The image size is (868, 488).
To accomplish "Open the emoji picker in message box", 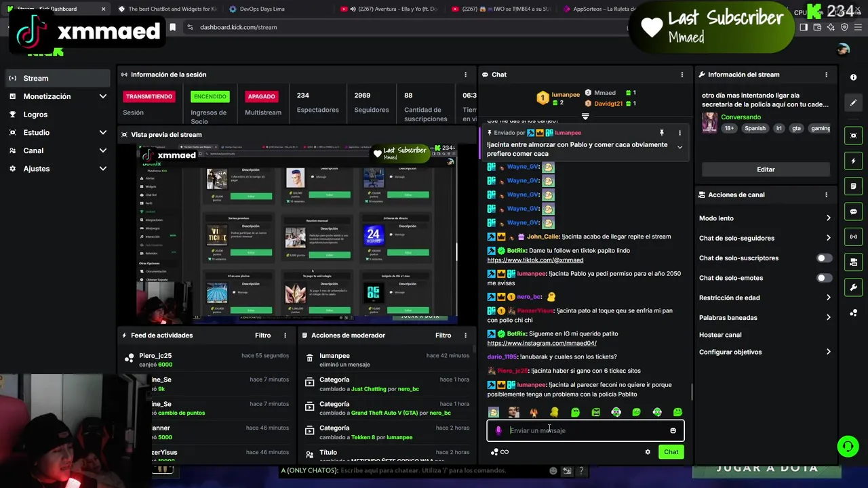I will click(673, 430).
